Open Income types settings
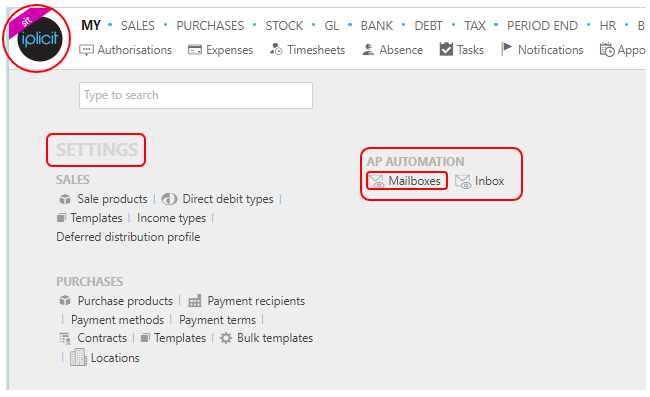Viewport: 650px width, 397px height. tap(171, 218)
